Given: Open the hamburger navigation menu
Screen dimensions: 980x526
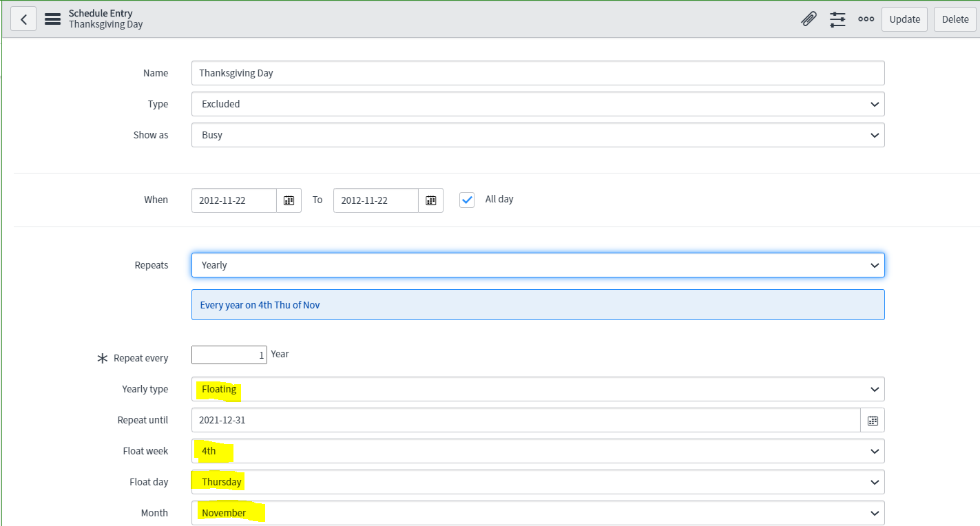Looking at the screenshot, I should coord(52,19).
